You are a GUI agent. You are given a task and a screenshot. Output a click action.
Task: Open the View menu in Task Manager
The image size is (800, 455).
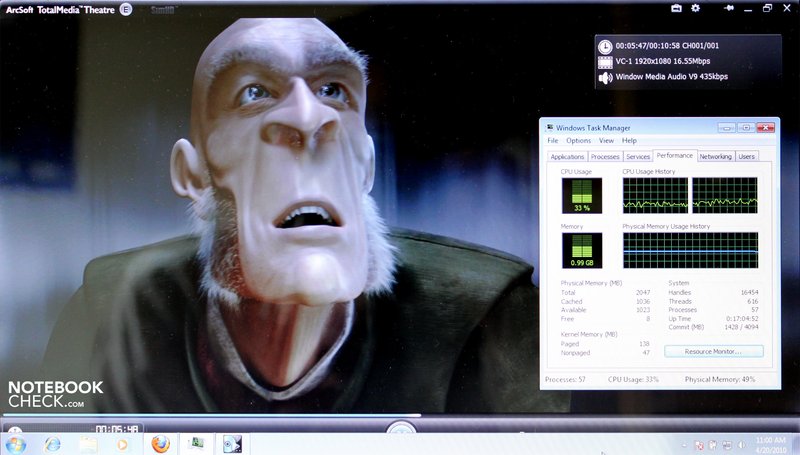[606, 140]
